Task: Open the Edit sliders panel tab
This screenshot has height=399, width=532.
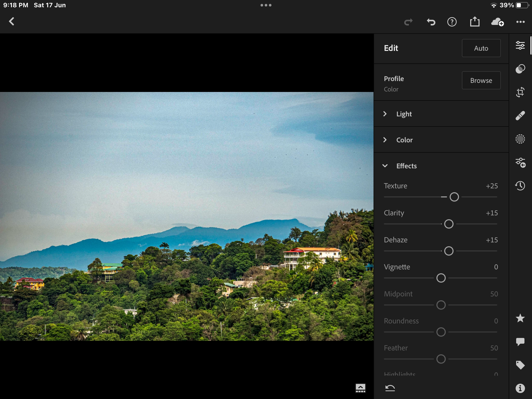Action: click(x=520, y=45)
